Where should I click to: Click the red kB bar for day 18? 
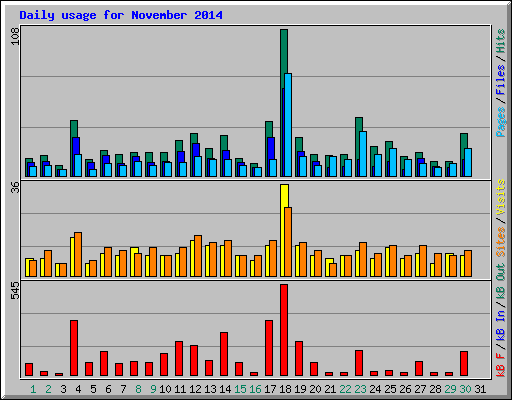(x=284, y=330)
